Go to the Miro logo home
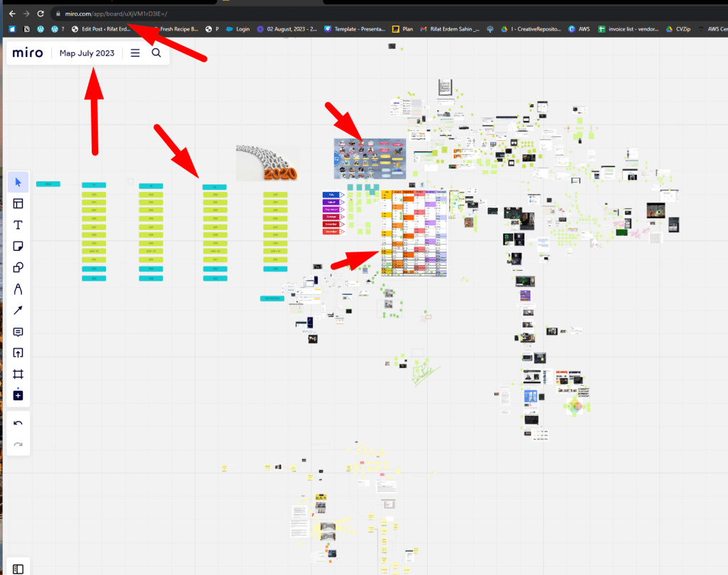728x575 pixels. pyautogui.click(x=28, y=53)
